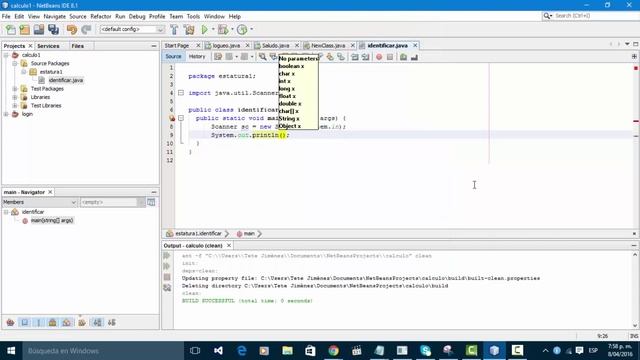Screen dimensions: 640x360
Task: Collapse the estatura1 package node
Action: 24,72
